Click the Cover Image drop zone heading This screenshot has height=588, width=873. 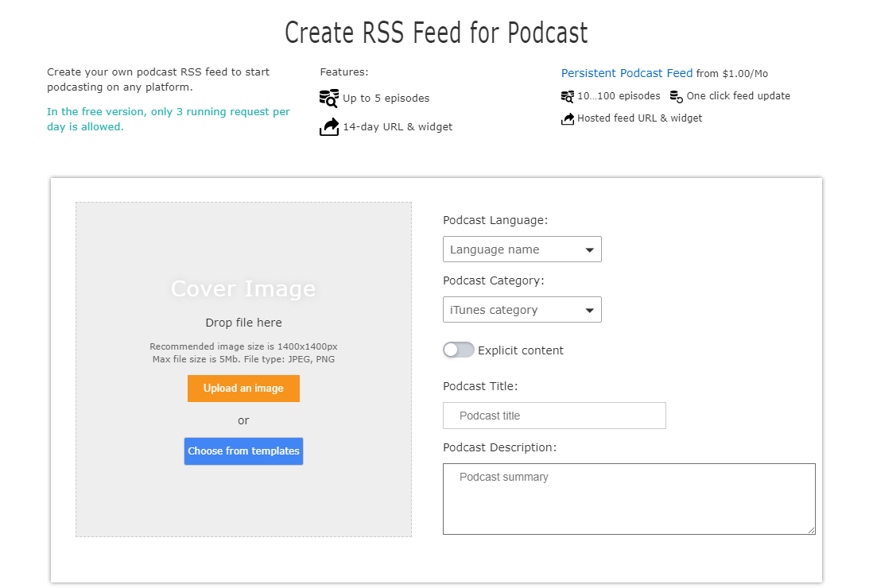tap(243, 288)
